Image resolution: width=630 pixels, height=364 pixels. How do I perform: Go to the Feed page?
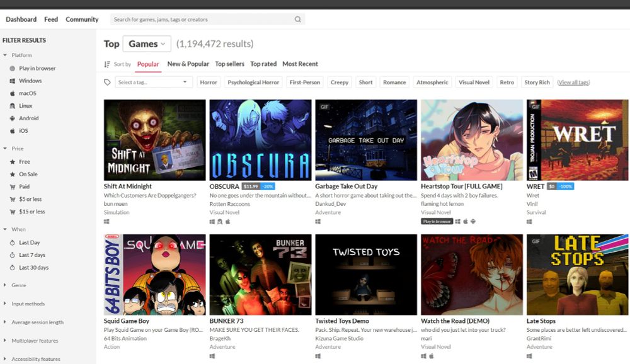[x=51, y=20]
